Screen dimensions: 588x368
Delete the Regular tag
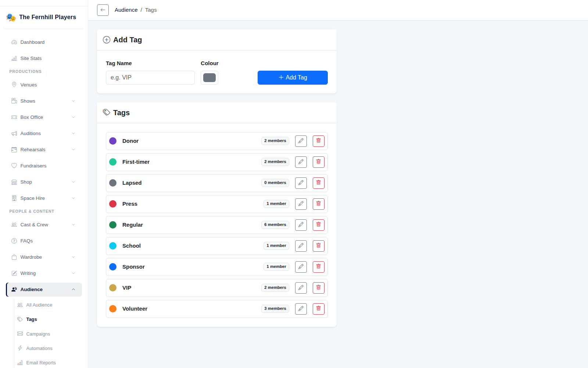pyautogui.click(x=319, y=225)
